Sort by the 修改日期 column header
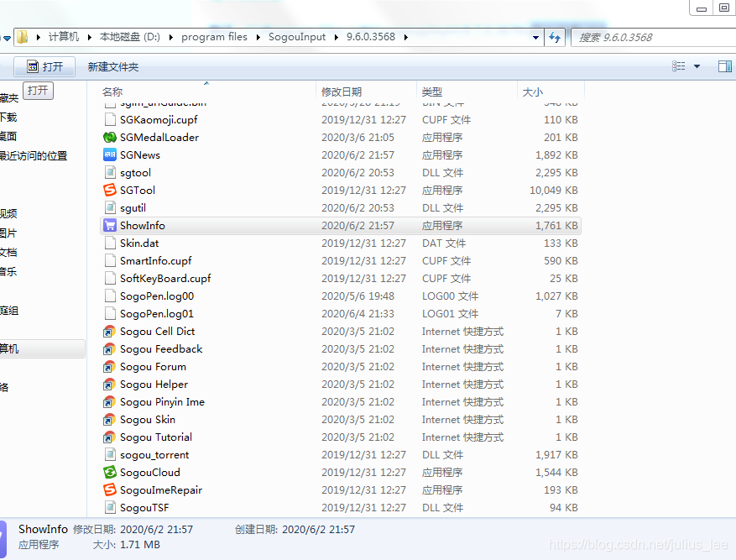This screenshot has height=560, width=736. [x=342, y=92]
